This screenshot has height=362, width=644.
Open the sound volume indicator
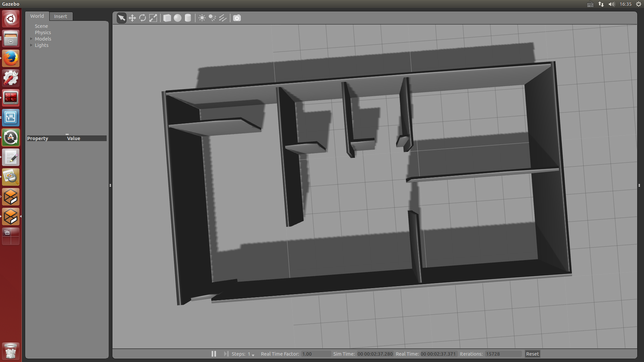coord(611,4)
